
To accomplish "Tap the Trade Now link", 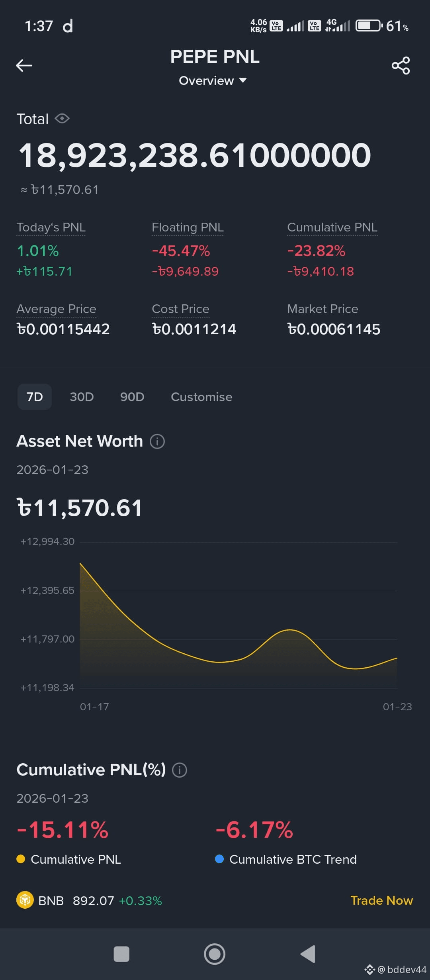I will coord(381,900).
